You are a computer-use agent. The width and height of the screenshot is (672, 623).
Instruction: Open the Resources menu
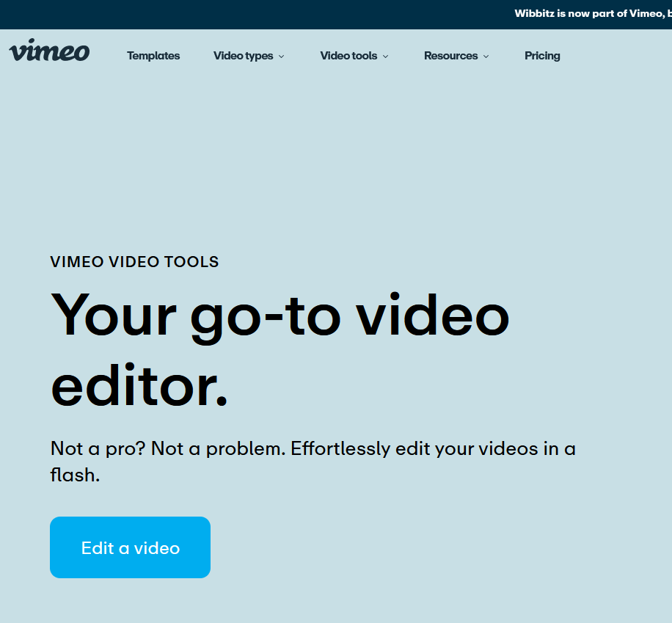450,56
